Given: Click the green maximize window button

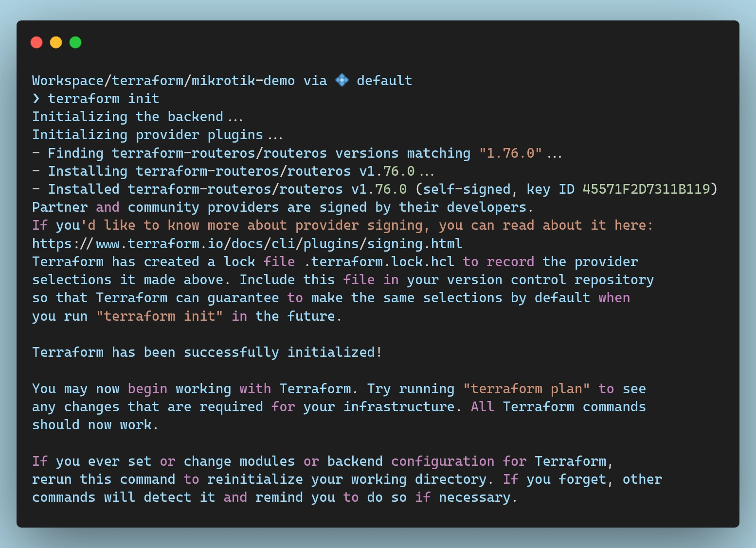Looking at the screenshot, I should click(x=75, y=42).
